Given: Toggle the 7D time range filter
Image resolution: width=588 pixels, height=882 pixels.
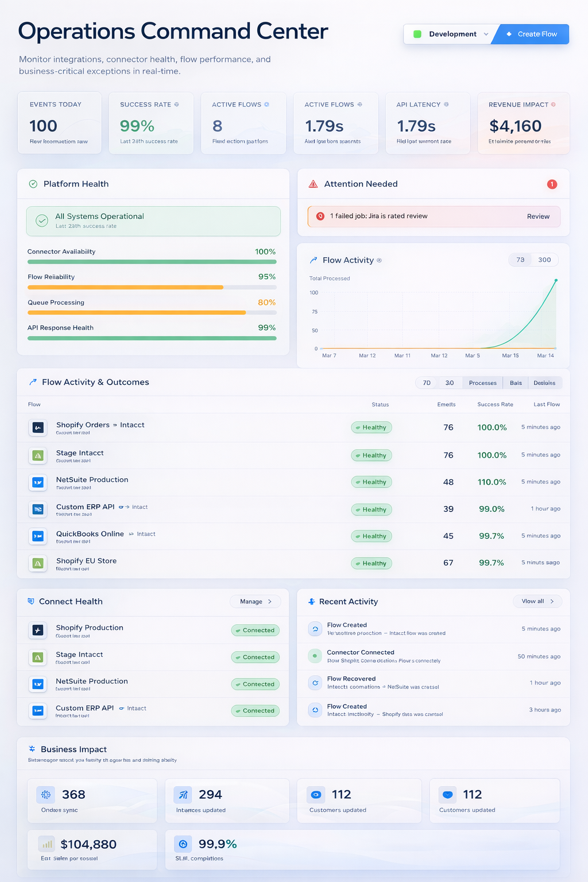Looking at the screenshot, I should click(426, 382).
